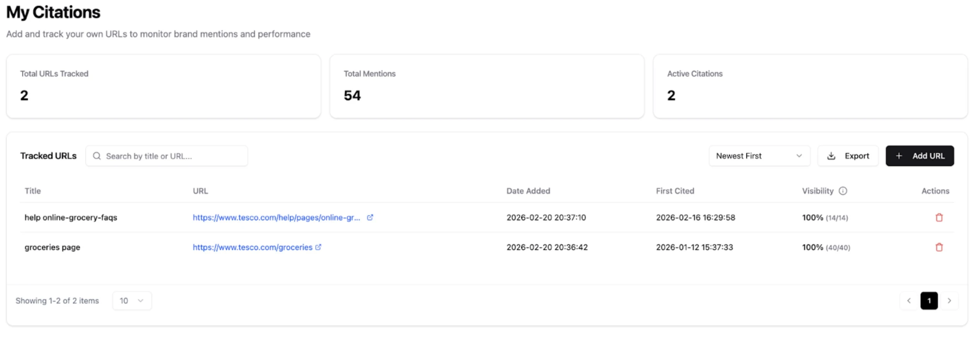The image size is (980, 340).
Task: Click the Date Added column header
Action: pyautogui.click(x=528, y=191)
